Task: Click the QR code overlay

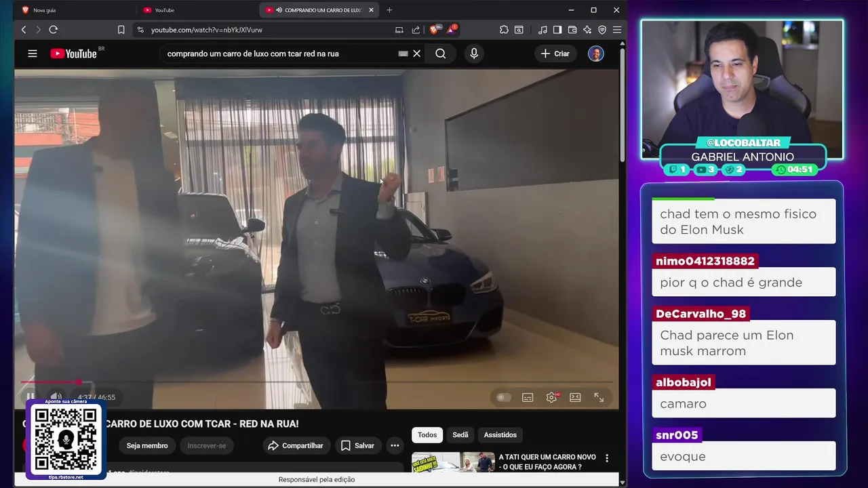Action: pyautogui.click(x=66, y=439)
